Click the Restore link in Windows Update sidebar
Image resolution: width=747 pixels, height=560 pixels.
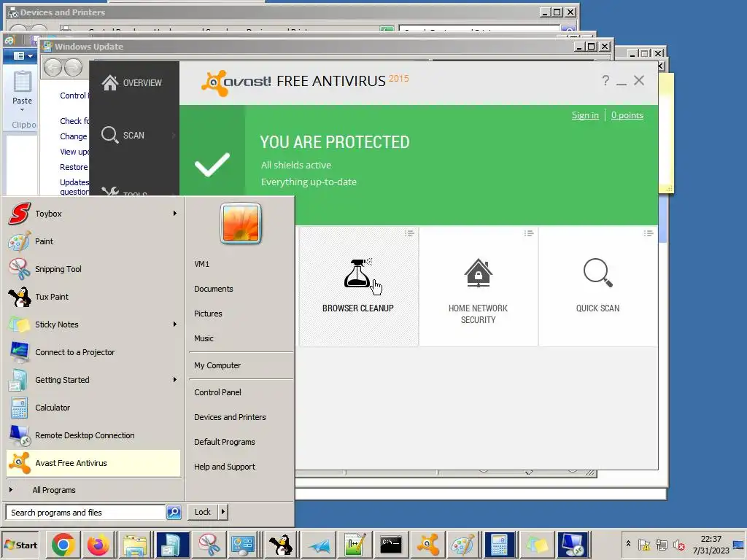click(x=74, y=167)
